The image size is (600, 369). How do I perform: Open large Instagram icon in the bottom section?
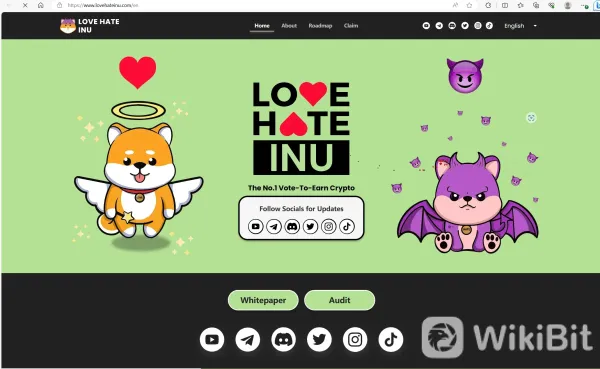(355, 339)
